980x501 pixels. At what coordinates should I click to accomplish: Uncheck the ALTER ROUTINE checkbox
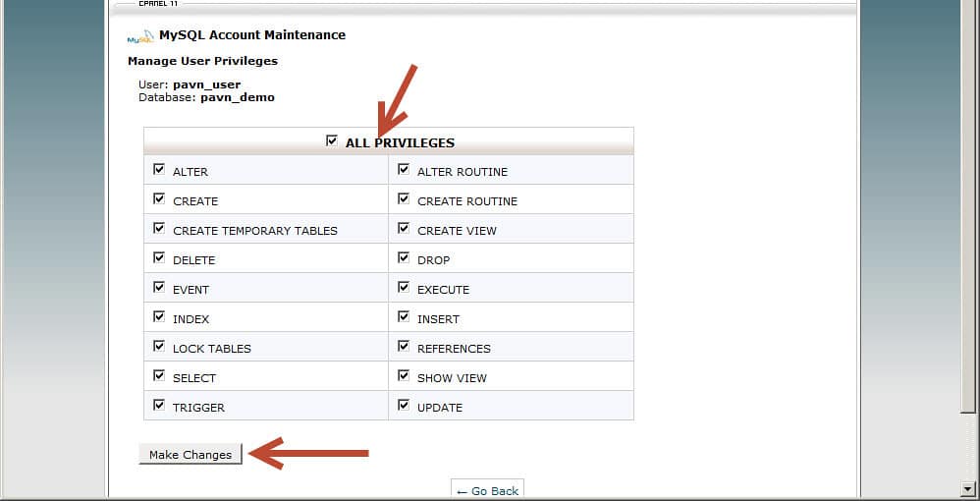pyautogui.click(x=404, y=170)
